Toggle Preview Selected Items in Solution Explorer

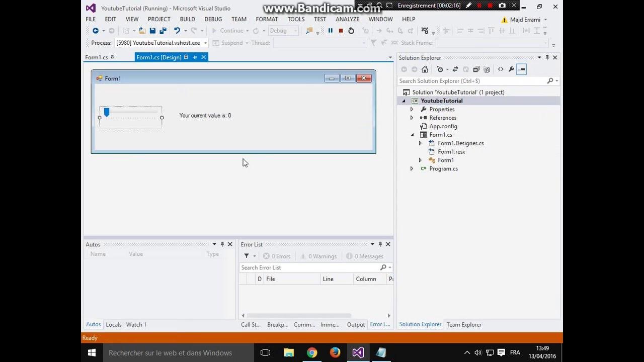click(x=521, y=69)
